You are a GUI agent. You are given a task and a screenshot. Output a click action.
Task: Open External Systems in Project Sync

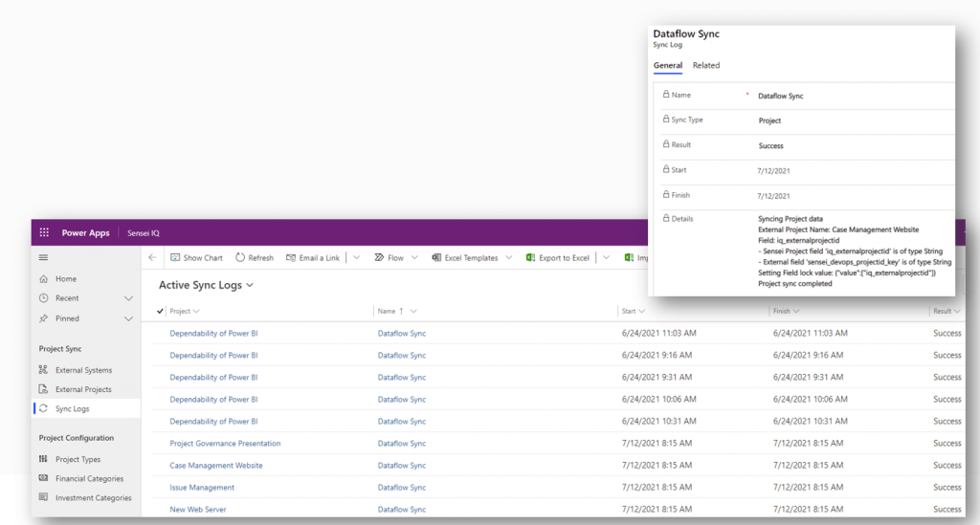[84, 370]
